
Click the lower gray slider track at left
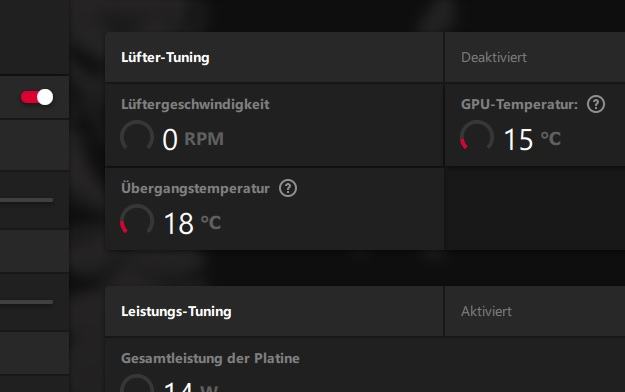(26, 302)
